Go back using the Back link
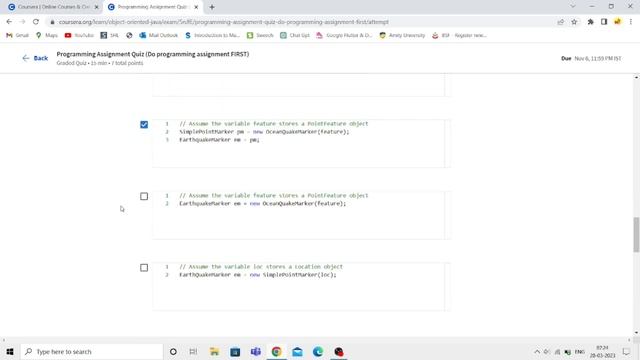 35,58
